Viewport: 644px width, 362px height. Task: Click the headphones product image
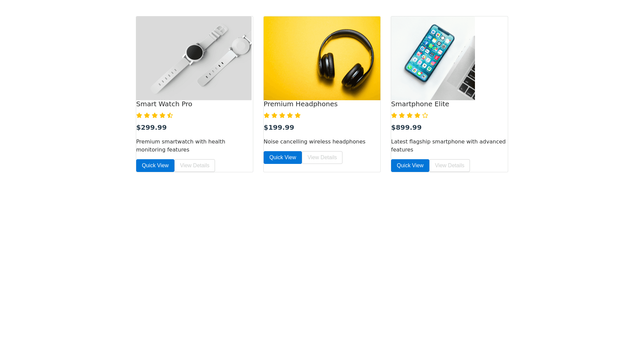322,58
